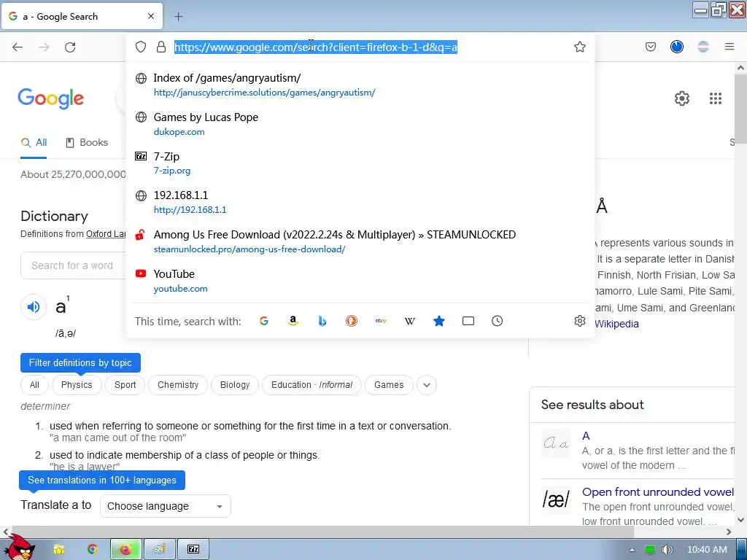Open volume control in system tray
The width and height of the screenshot is (747, 560).
click(667, 550)
